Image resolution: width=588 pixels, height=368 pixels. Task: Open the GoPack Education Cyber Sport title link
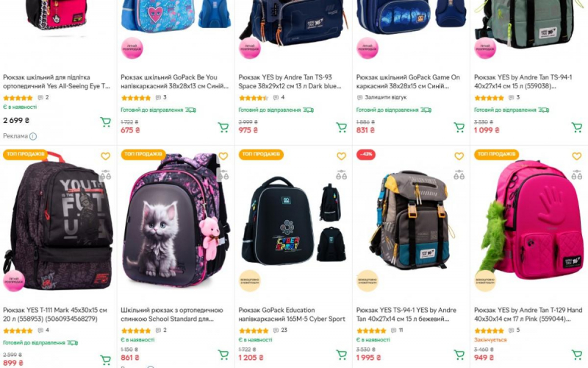pos(292,314)
